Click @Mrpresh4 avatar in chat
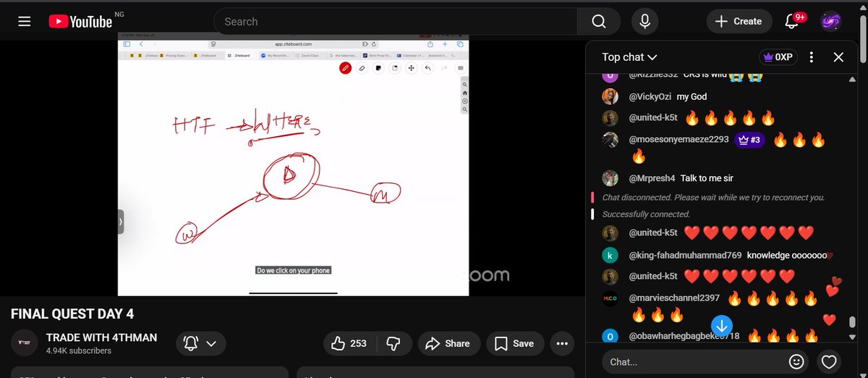868x378 pixels. pyautogui.click(x=610, y=178)
